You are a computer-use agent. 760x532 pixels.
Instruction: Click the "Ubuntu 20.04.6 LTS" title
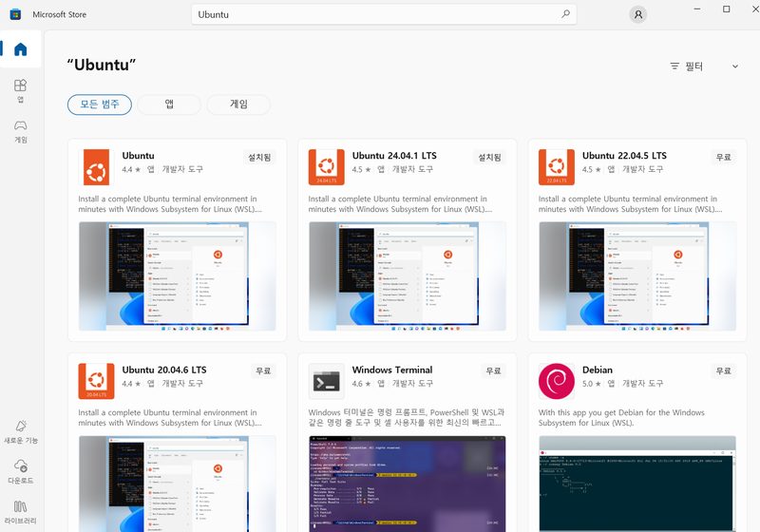click(x=164, y=370)
